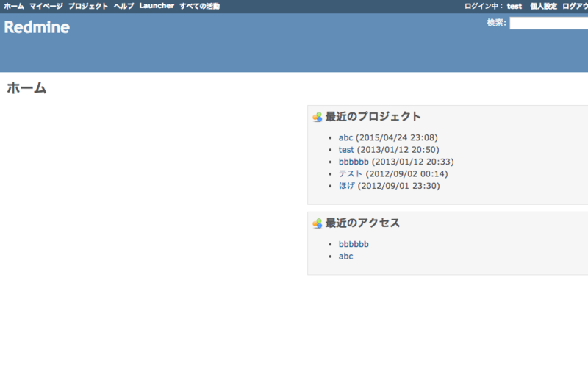Open bbbbbb project dated 2013/01/12
The image size is (588, 391).
point(354,162)
